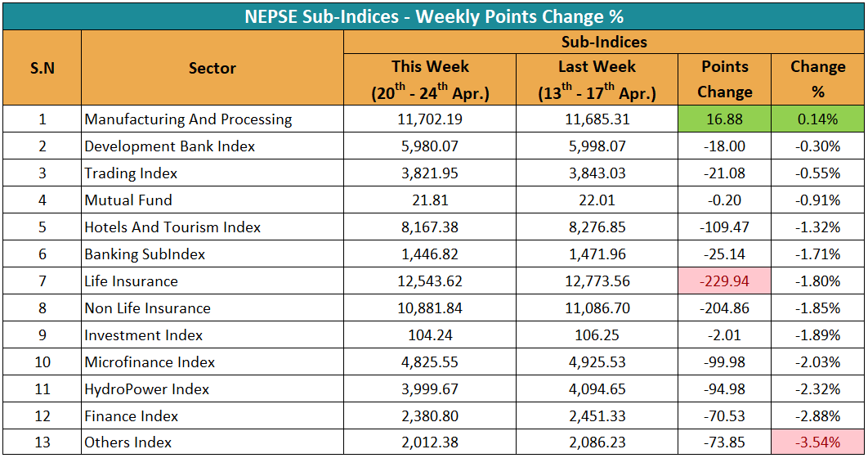This screenshot has height=458, width=868.
Task: Click the green 0.14% change cell
Action: (x=818, y=119)
